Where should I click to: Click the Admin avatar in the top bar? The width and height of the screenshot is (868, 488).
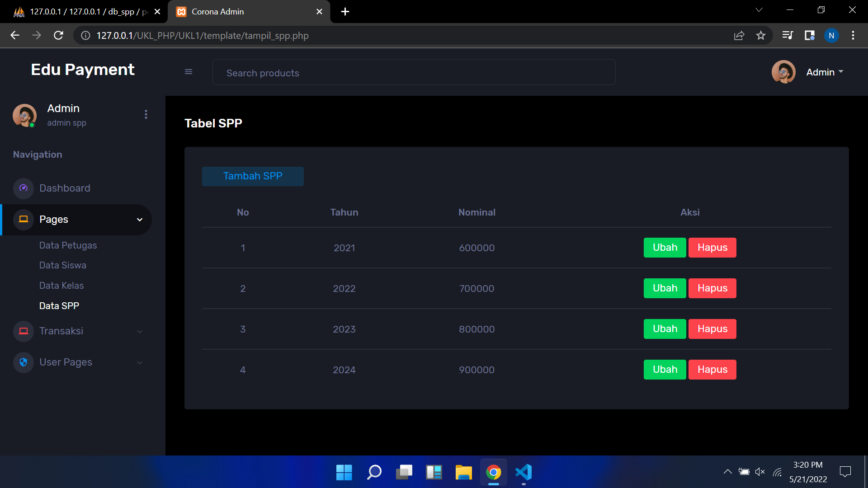click(x=783, y=72)
